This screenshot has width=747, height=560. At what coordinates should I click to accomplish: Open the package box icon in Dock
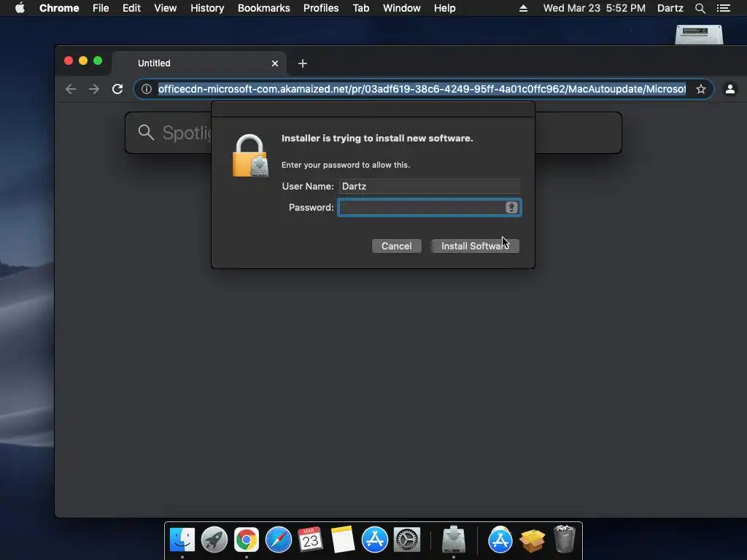(532, 541)
